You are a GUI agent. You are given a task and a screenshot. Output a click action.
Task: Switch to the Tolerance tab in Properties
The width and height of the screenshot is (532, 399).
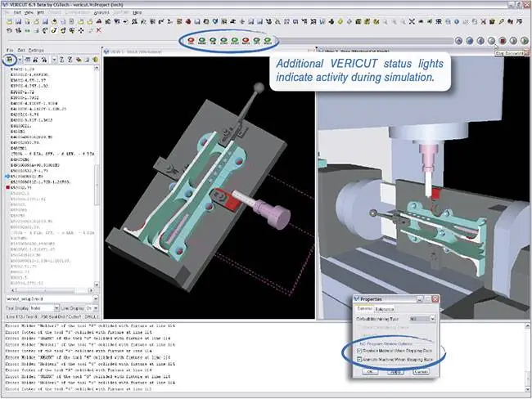coord(385,309)
